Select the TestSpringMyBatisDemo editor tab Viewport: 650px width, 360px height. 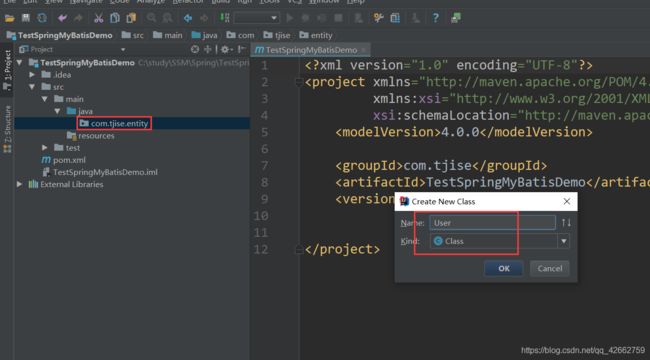[x=310, y=50]
